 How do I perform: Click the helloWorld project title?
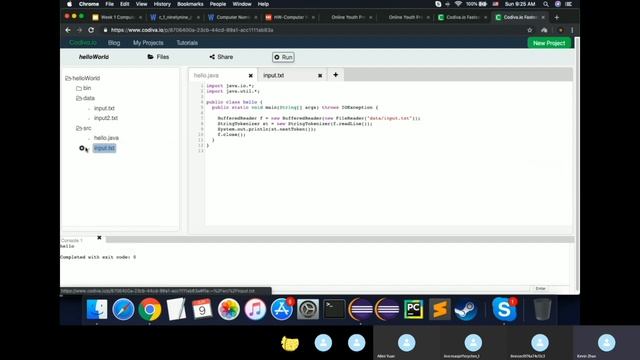point(93,57)
